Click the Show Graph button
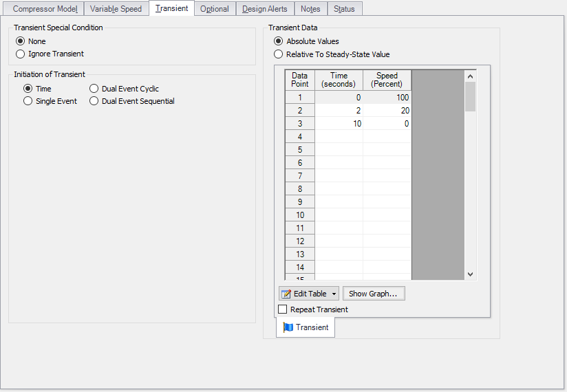The width and height of the screenshot is (567, 392). 374,294
